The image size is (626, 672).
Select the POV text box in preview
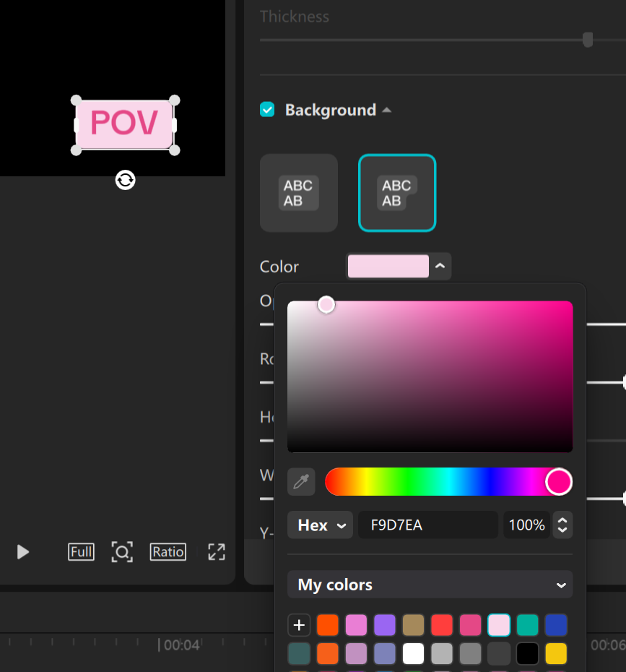click(125, 125)
